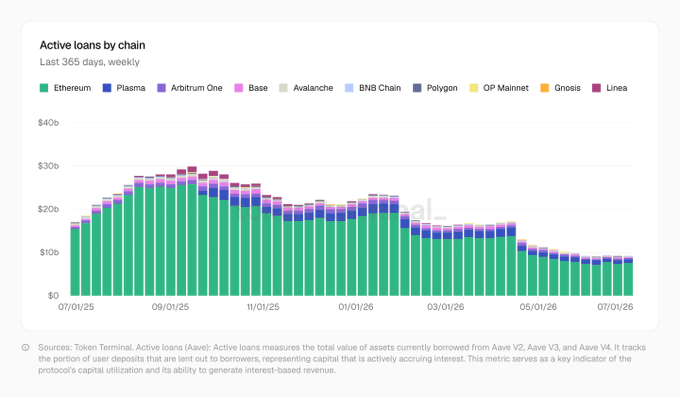
Task: Click the green Ethereum legend swatch
Action: [44, 88]
